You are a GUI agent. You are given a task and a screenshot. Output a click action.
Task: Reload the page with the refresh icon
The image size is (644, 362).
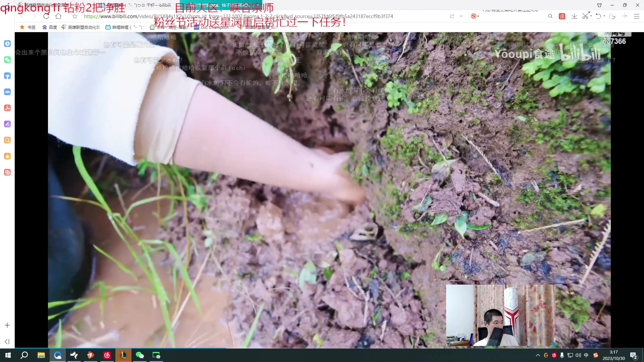46,16
